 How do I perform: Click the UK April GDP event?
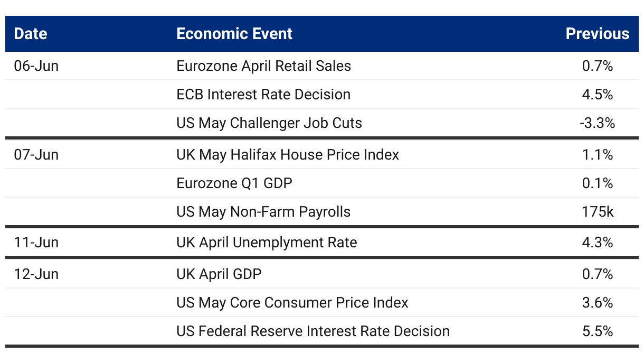pyautogui.click(x=220, y=274)
